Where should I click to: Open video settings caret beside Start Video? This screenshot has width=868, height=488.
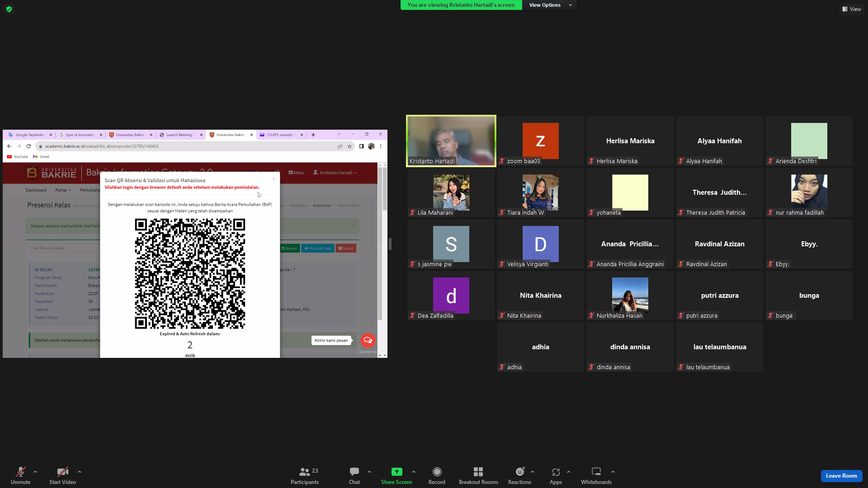point(80,472)
